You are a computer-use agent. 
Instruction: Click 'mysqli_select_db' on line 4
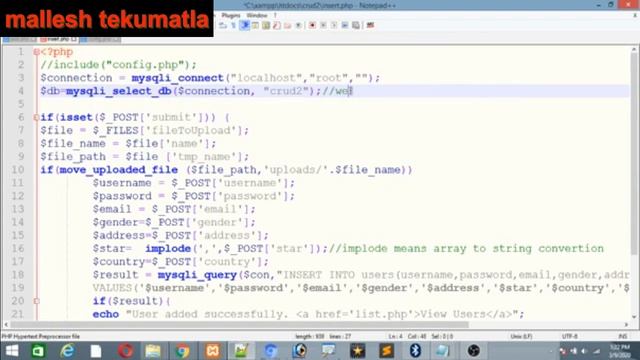pyautogui.click(x=118, y=91)
